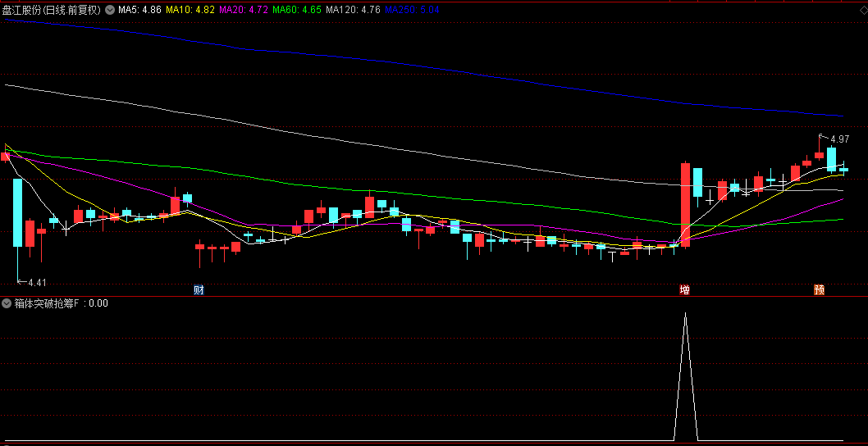Click the indicator spike peak signal
Image resolution: width=868 pixels, height=446 pixels.
685,314
